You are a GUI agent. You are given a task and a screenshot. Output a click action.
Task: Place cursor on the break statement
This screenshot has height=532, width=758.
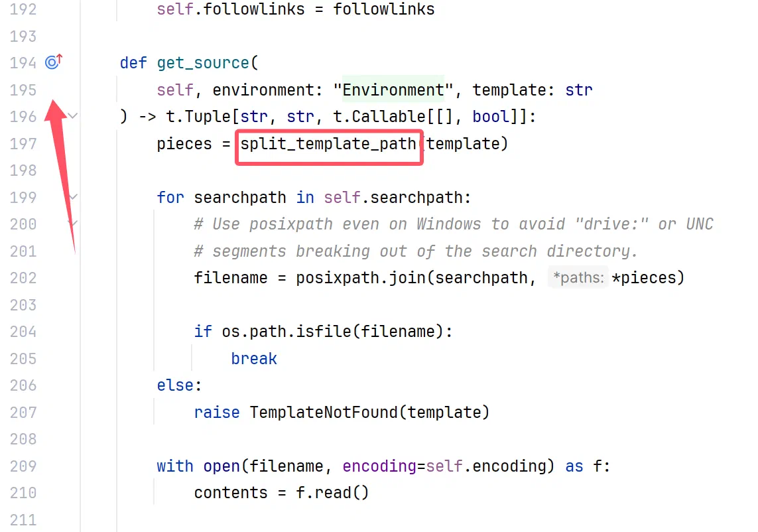click(254, 359)
